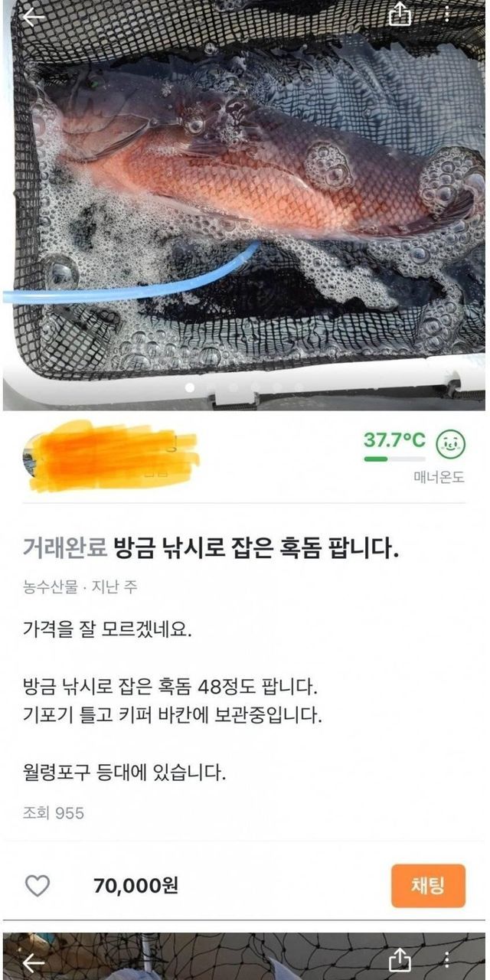Tap the back arrow on the lower netting photo
Image resolution: width=490 pixels, height=980 pixels.
(34, 962)
